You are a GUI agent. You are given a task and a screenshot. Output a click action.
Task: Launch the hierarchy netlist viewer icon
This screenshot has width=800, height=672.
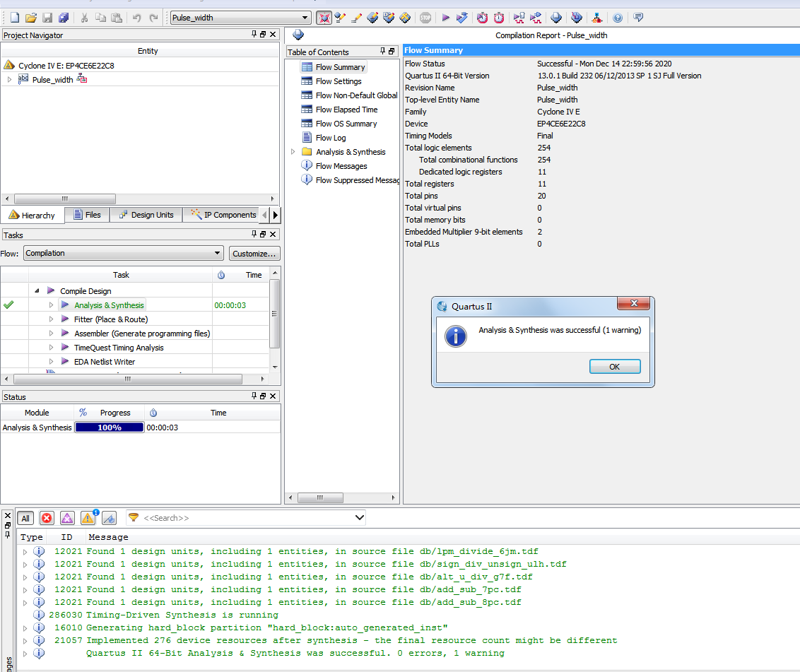point(597,18)
